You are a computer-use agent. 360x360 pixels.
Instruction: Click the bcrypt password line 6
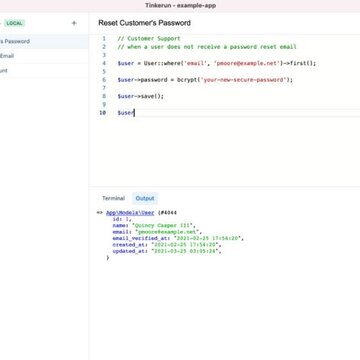[x=205, y=80]
